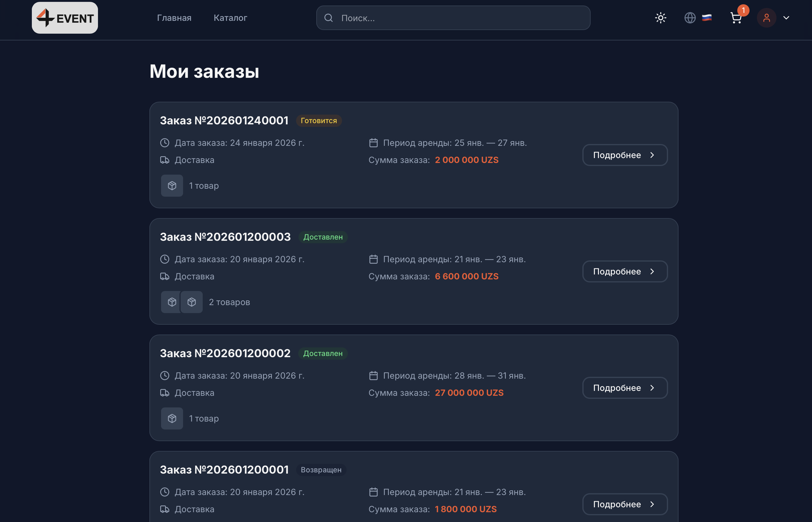Click the chevron on Подробнее for order №202601240001
This screenshot has width=812, height=522.
[x=652, y=155]
